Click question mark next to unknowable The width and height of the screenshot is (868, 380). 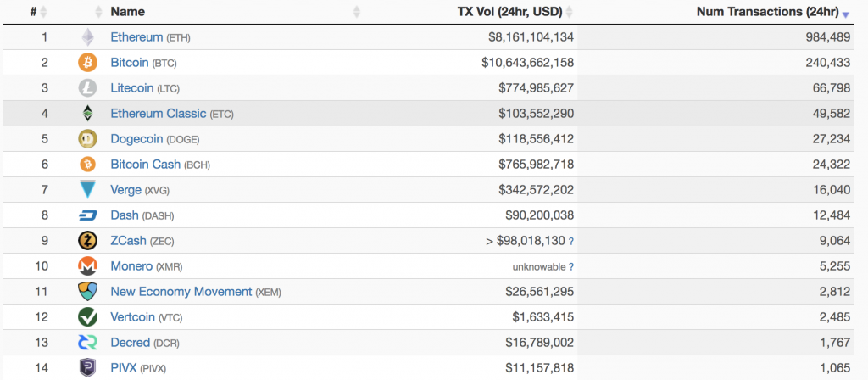[x=570, y=266]
